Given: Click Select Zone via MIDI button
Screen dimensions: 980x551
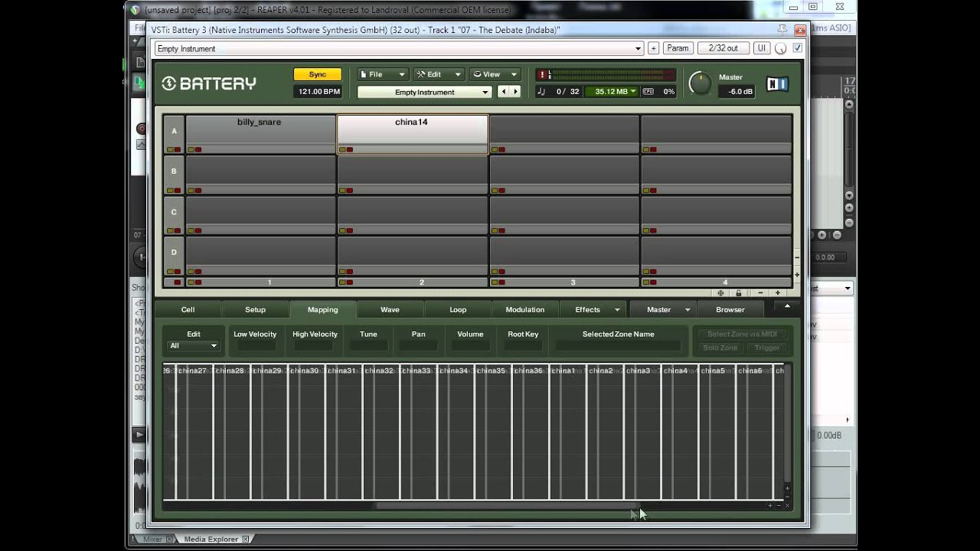Looking at the screenshot, I should [x=742, y=334].
